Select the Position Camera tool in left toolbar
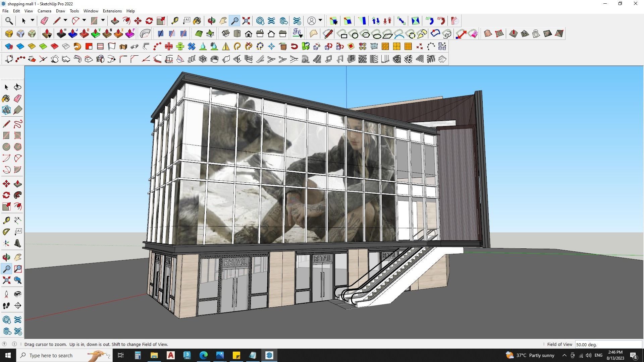This screenshot has height=362, width=644. [6, 294]
